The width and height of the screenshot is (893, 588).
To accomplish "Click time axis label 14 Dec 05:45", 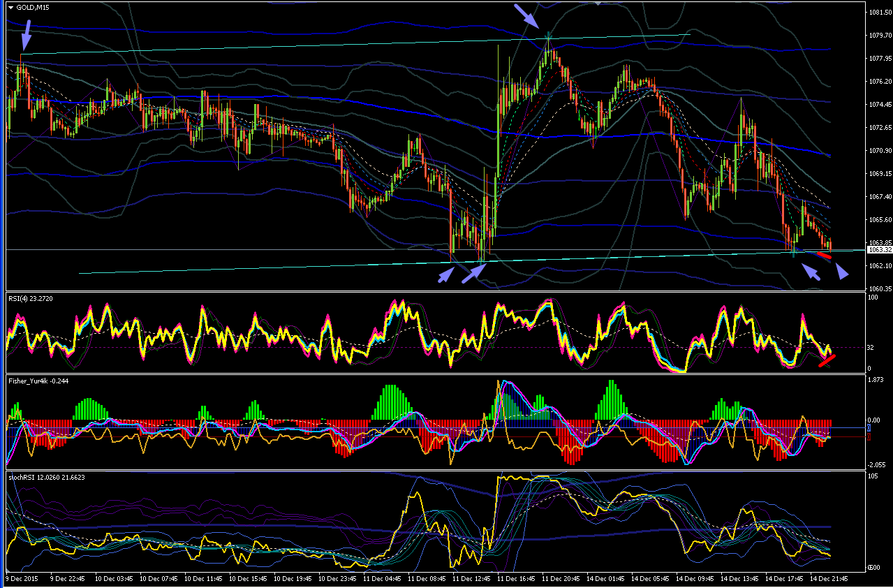I will (x=651, y=579).
